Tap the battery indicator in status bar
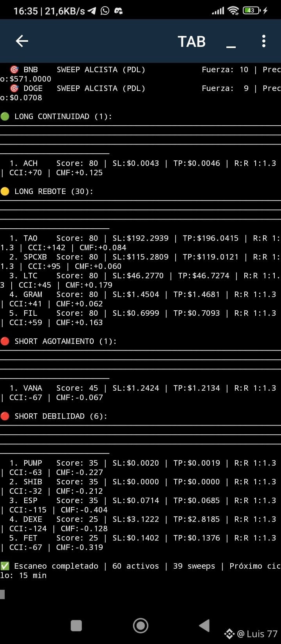This screenshot has height=644, width=281. (252, 11)
